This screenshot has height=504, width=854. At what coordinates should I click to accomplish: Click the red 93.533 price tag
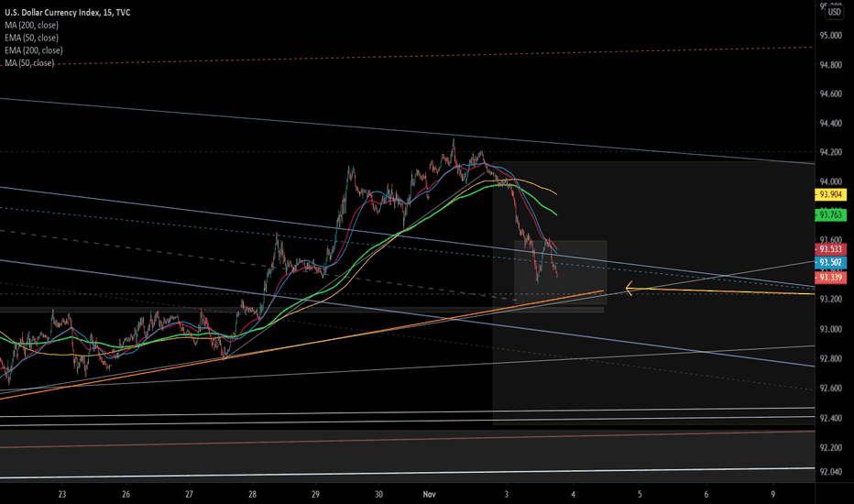click(830, 249)
